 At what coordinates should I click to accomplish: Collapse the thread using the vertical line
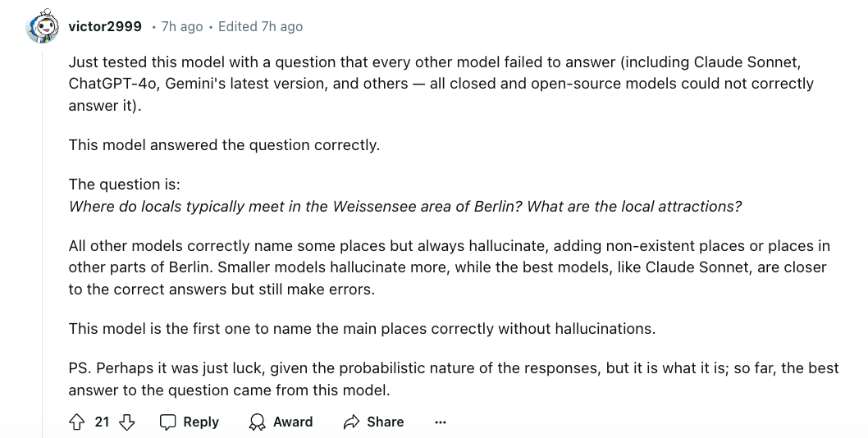pos(43,230)
